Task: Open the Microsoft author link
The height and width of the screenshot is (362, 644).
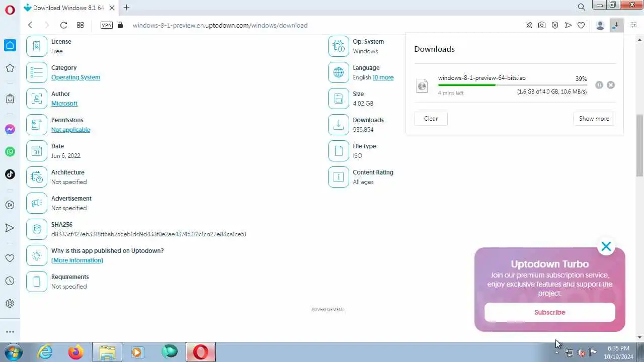Action: [x=64, y=104]
